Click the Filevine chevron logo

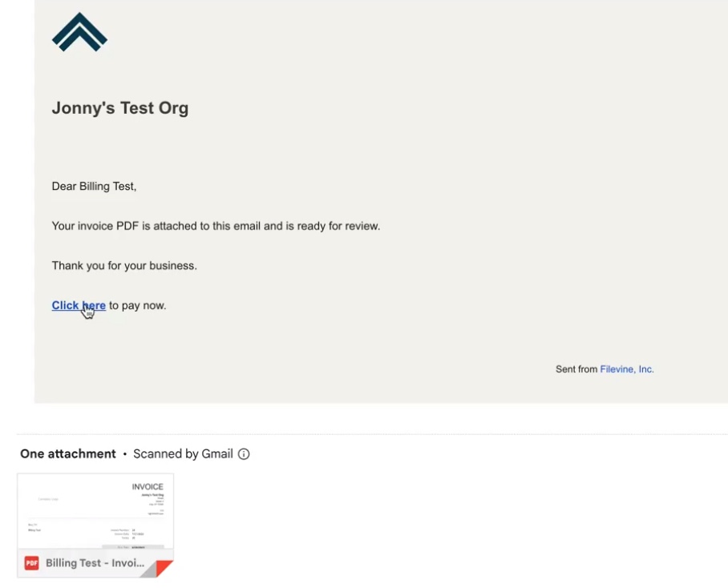tap(79, 32)
